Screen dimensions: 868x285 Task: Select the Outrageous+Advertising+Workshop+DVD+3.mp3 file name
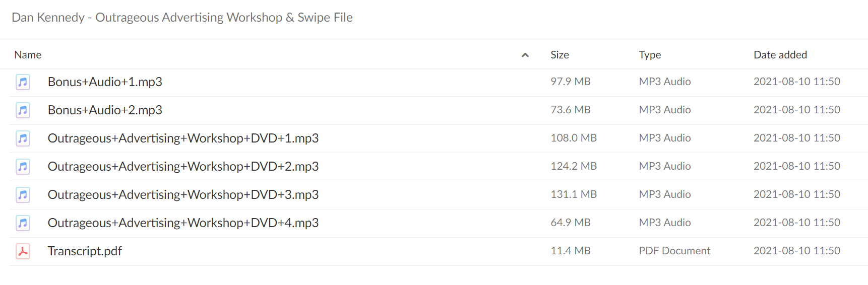coord(183,195)
